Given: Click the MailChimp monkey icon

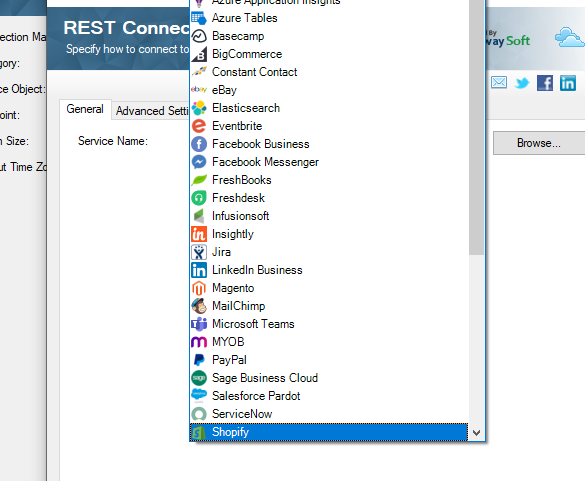Looking at the screenshot, I should click(x=198, y=306).
